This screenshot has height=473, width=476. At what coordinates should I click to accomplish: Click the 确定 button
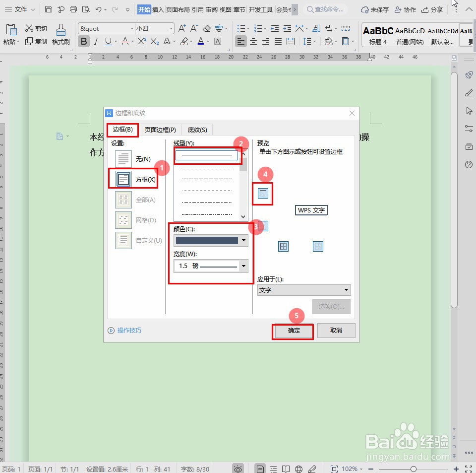point(294,330)
